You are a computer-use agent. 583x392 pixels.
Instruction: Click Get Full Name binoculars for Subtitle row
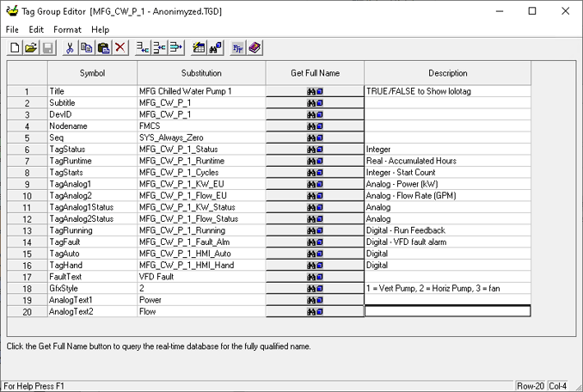(315, 103)
